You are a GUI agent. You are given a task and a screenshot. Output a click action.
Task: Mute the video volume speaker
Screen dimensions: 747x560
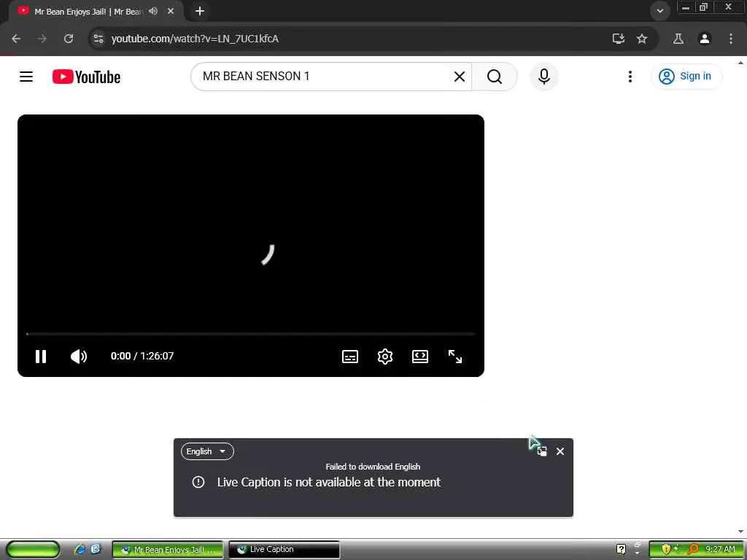coord(79,356)
